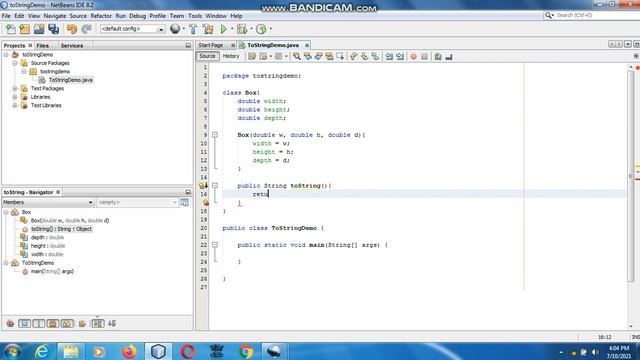The image size is (640, 360).
Task: Click the Redo arrow icon
Action: coord(86,29)
